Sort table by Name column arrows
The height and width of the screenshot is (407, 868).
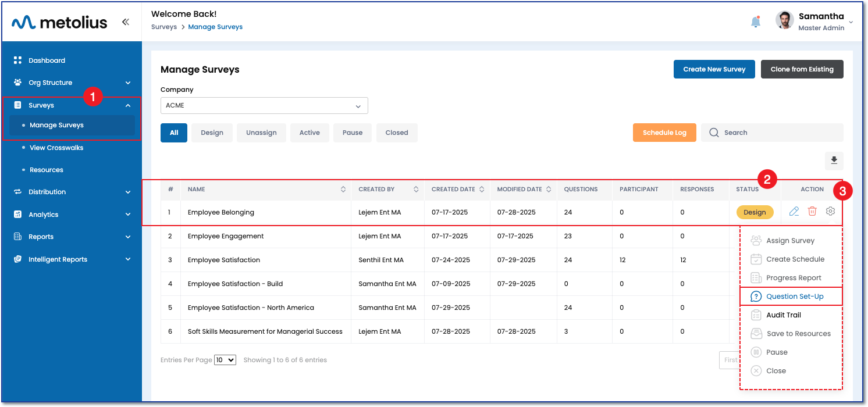(343, 190)
